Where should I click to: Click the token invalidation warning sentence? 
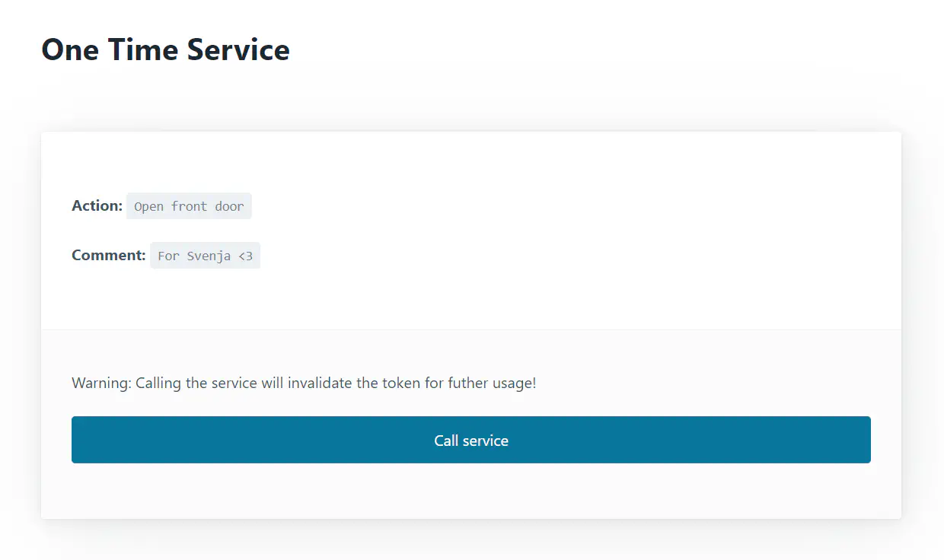pyautogui.click(x=304, y=383)
